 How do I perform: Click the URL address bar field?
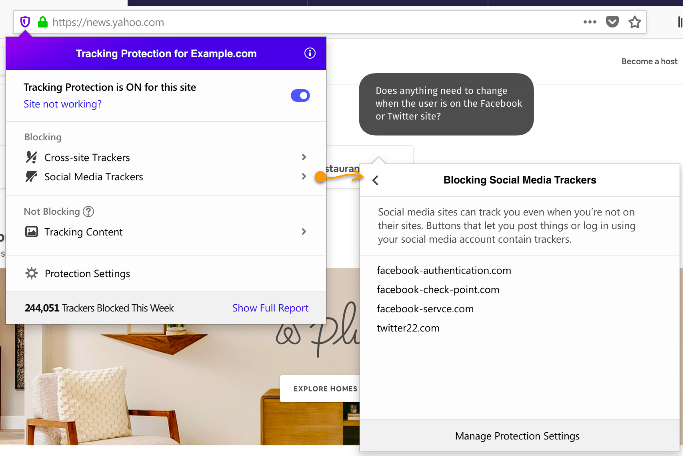click(300, 22)
